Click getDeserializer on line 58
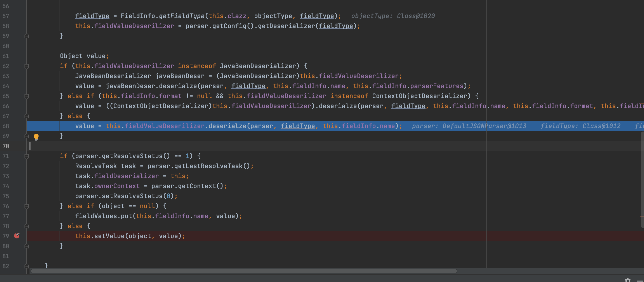Viewport: 644px width, 282px height. (286, 26)
